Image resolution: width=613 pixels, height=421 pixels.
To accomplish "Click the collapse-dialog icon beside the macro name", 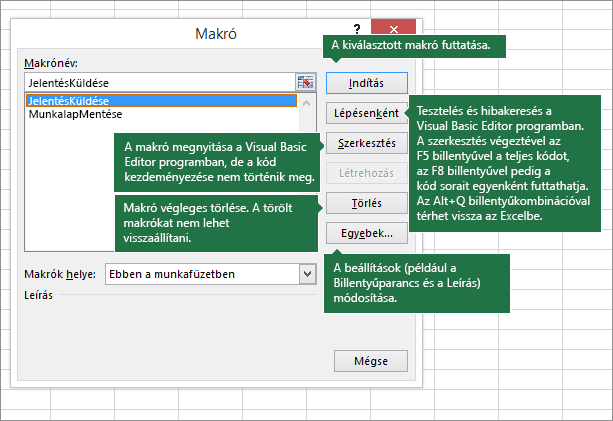I will coord(306,82).
